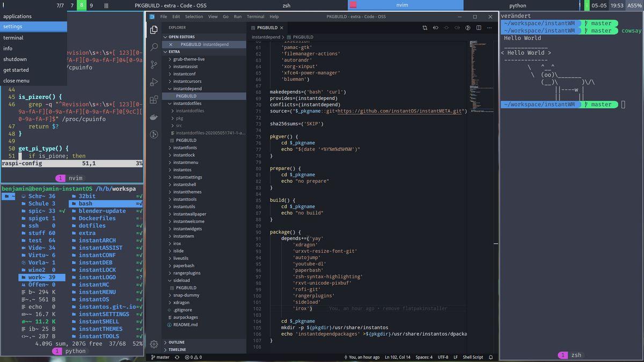Open the Terminal menu
644x362 pixels.
[x=255, y=17]
